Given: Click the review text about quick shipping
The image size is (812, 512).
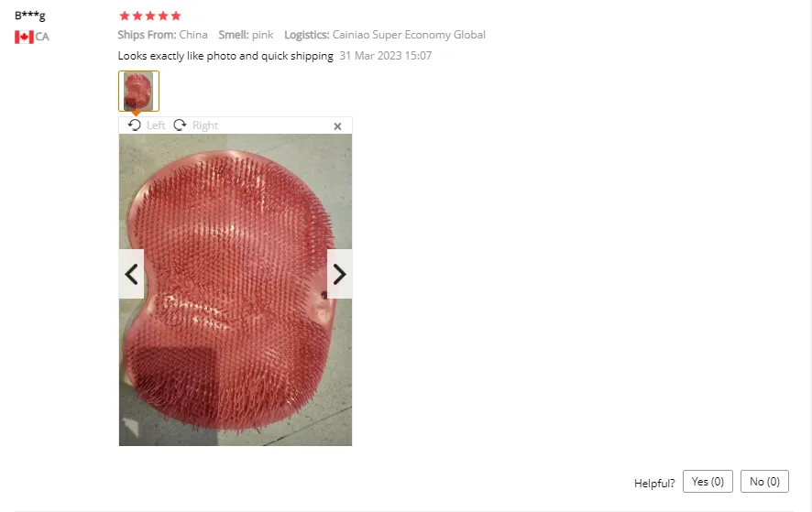Looking at the screenshot, I should (x=225, y=56).
